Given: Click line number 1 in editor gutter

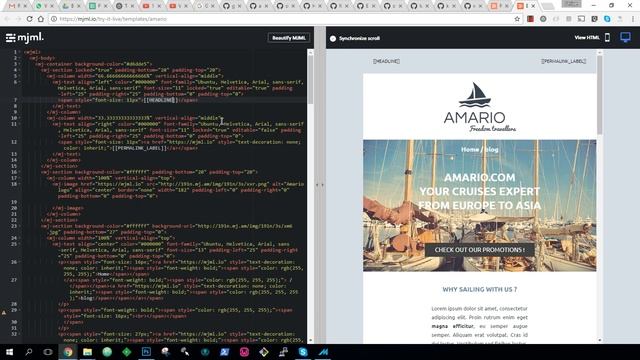Looking at the screenshot, I should point(15,52).
